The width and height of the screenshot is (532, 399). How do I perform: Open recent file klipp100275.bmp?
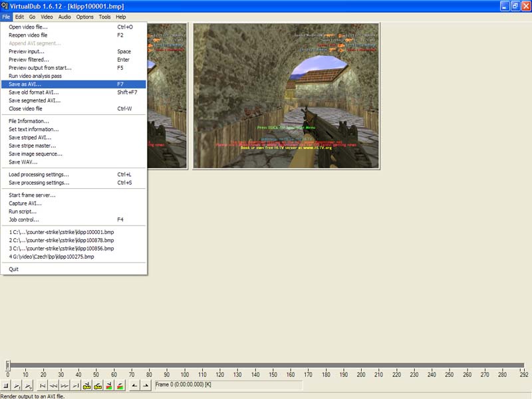point(74,257)
